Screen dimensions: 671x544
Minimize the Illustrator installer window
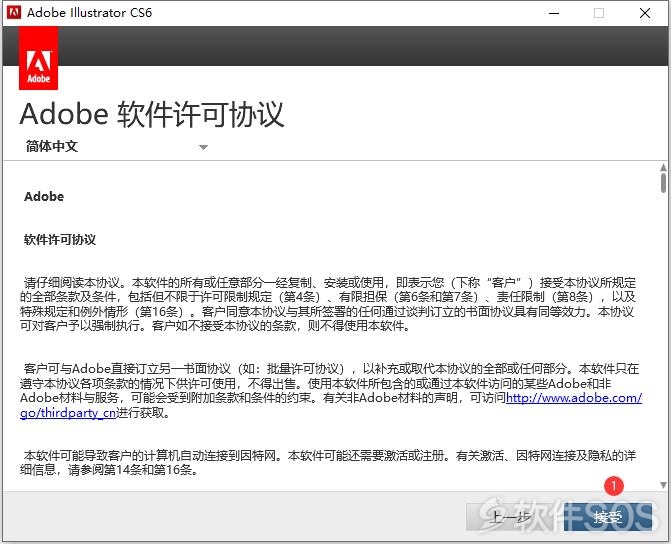click(554, 13)
